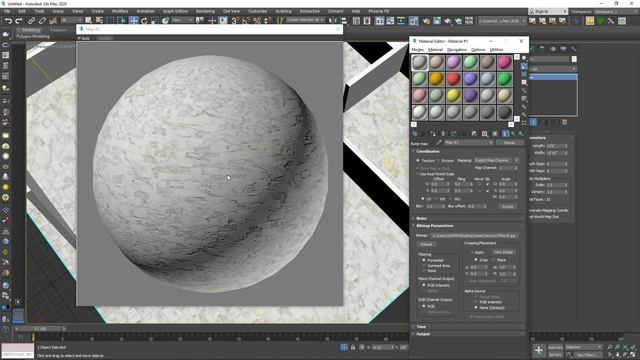This screenshot has height=360, width=640.
Task: Open Select by Name list icon
Action: point(99,20)
